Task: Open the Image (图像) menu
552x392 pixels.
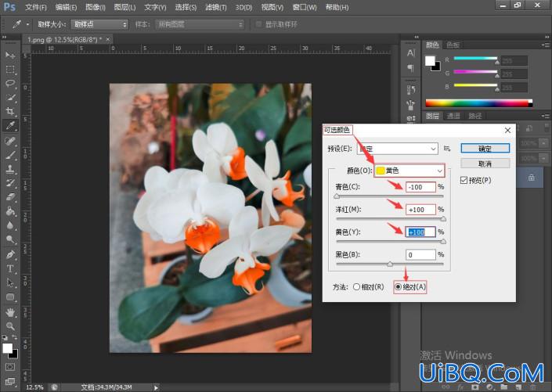Action: click(96, 7)
